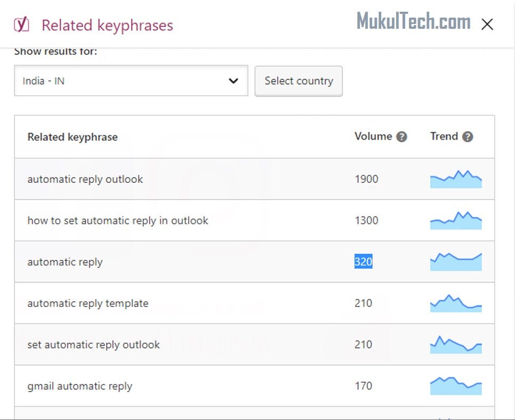Select the 'gmail automatic reply' keyphrase
515x420 pixels.
coord(80,386)
